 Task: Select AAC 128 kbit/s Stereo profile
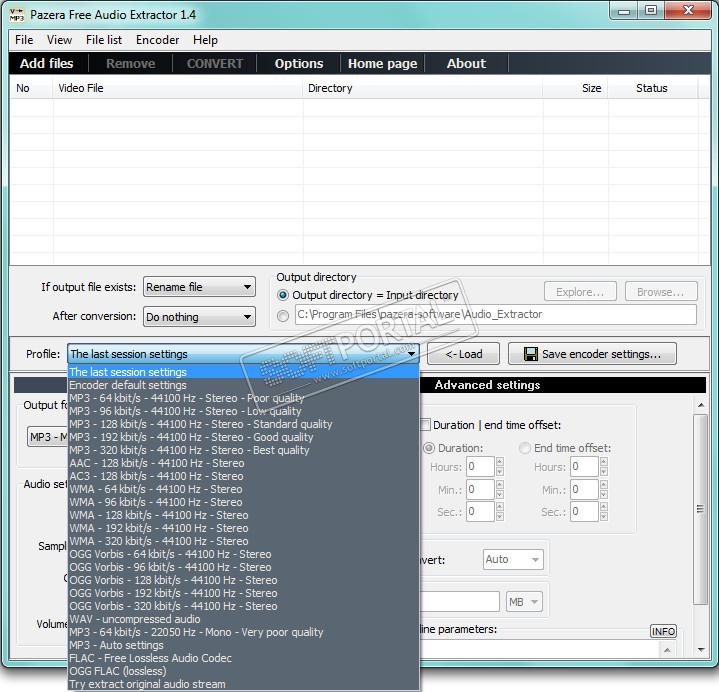(243, 463)
